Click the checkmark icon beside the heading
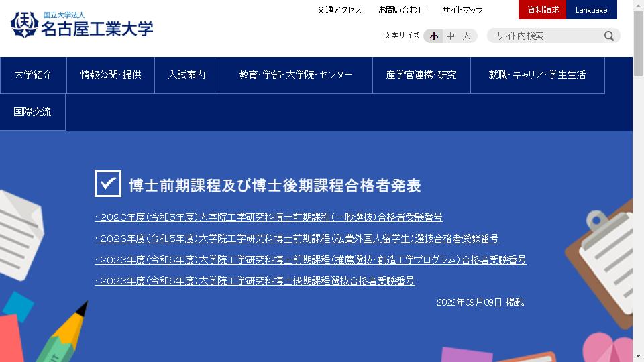644x362 pixels. pos(108,184)
